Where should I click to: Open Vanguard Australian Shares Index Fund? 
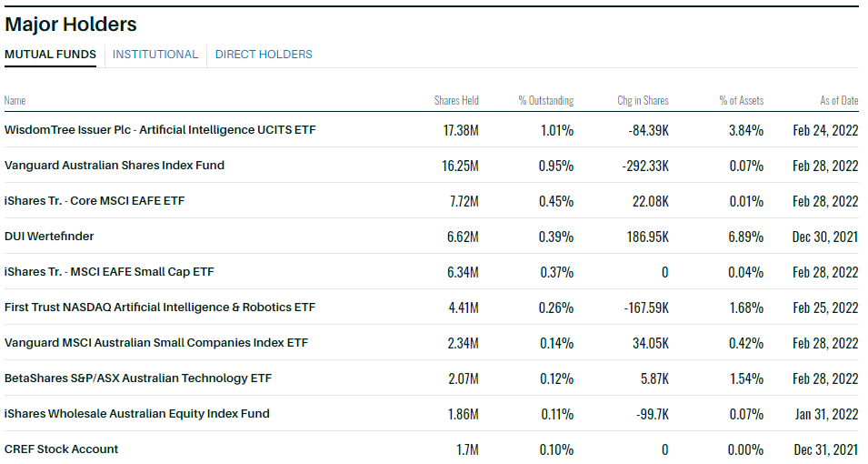coord(114,166)
